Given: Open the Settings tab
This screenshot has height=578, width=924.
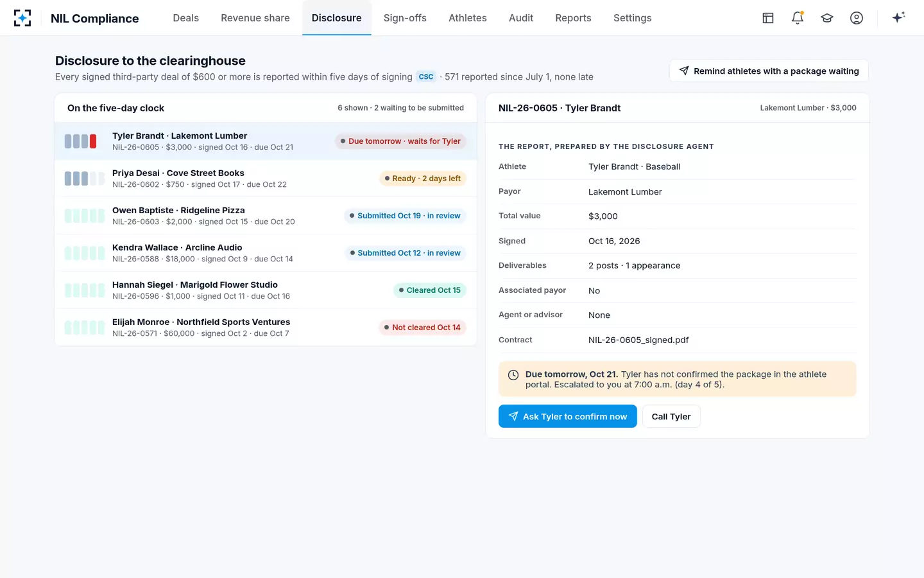Looking at the screenshot, I should pos(633,18).
